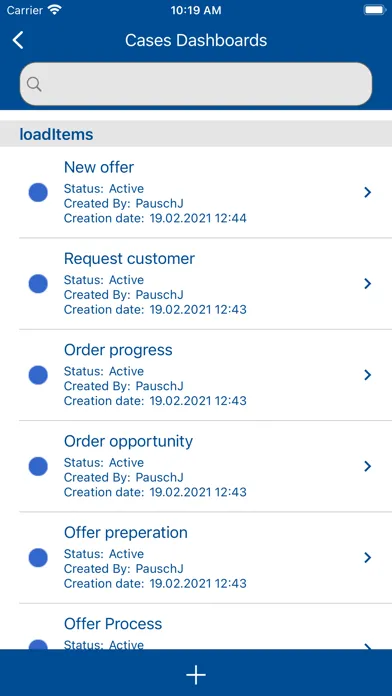Open the Offer Process case entry
This screenshot has width=392, height=696.
click(196, 627)
